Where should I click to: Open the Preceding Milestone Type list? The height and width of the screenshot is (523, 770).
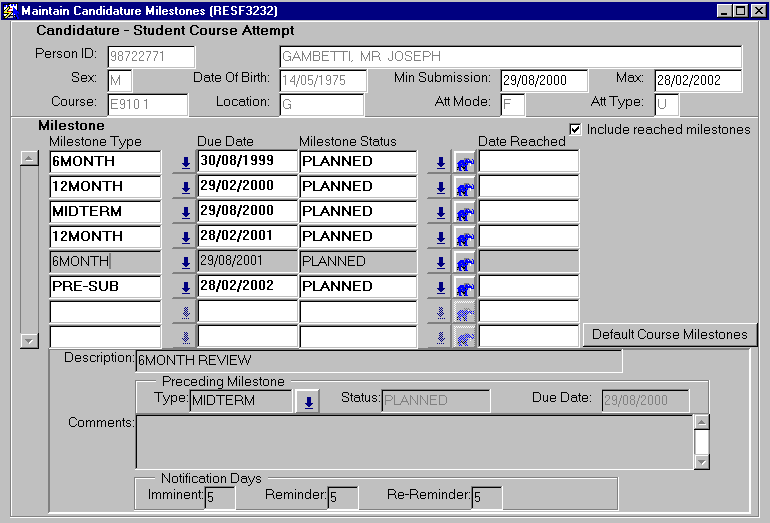pyautogui.click(x=309, y=402)
